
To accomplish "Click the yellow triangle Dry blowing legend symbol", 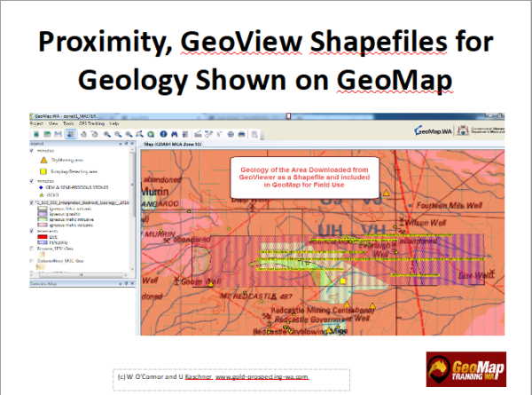I will [x=43, y=160].
